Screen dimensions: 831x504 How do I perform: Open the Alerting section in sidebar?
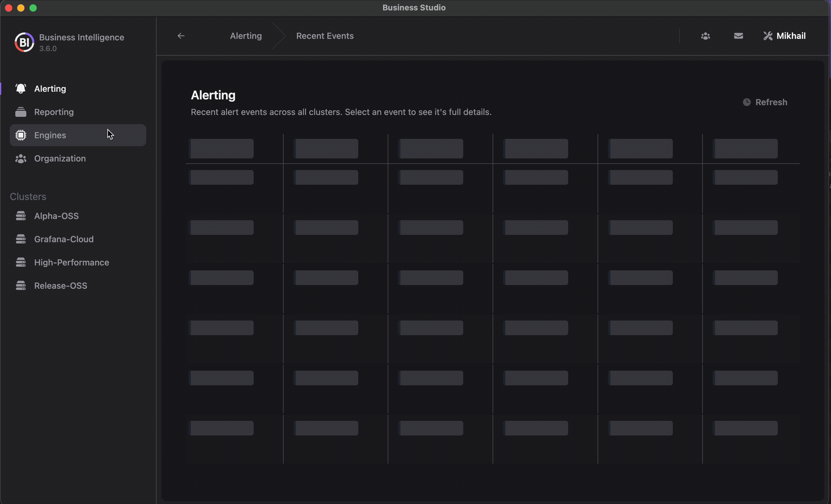(x=78, y=89)
